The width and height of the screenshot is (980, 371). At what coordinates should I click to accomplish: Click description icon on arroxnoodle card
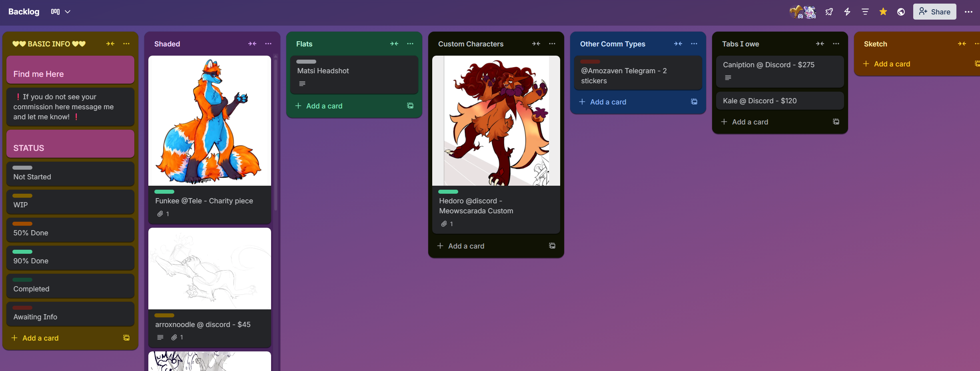coord(160,337)
